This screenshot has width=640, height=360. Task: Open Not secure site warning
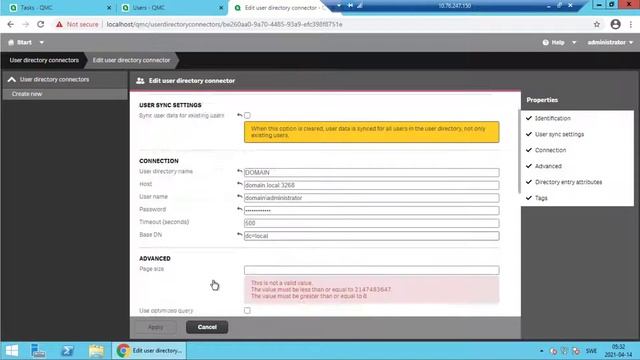pyautogui.click(x=78, y=24)
